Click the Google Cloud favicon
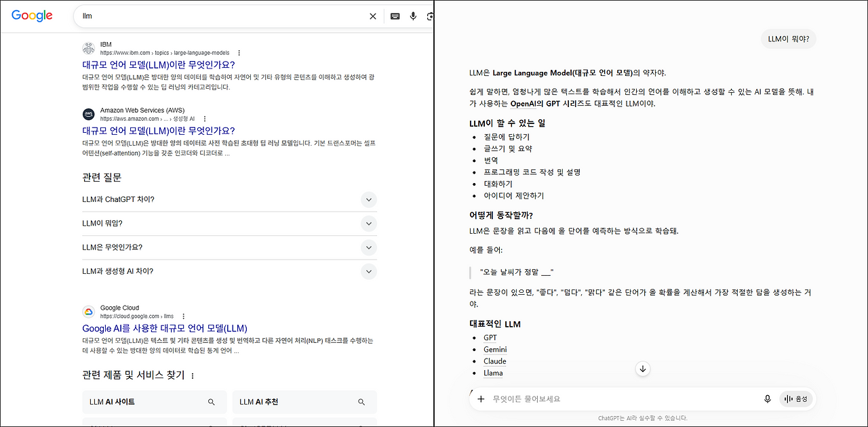 (x=89, y=312)
